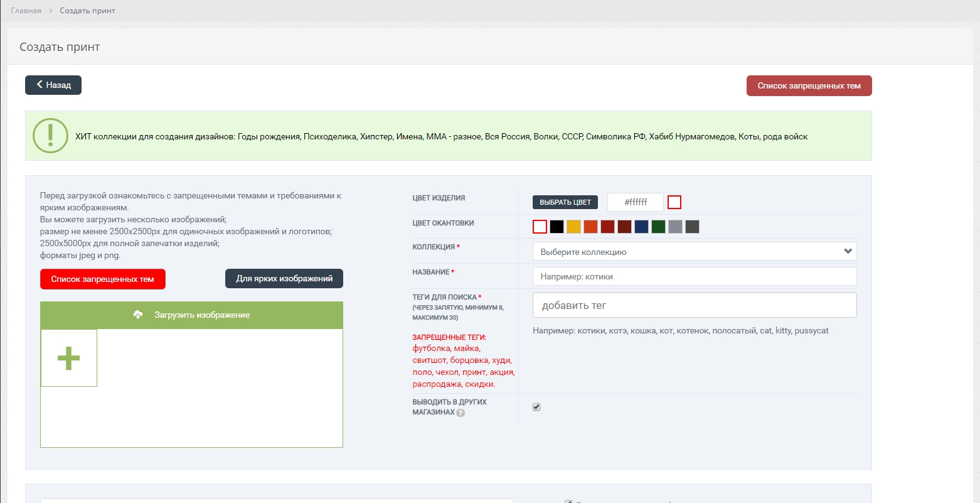Select the light gray edging swatch
This screenshot has width=980, height=503.
point(675,227)
